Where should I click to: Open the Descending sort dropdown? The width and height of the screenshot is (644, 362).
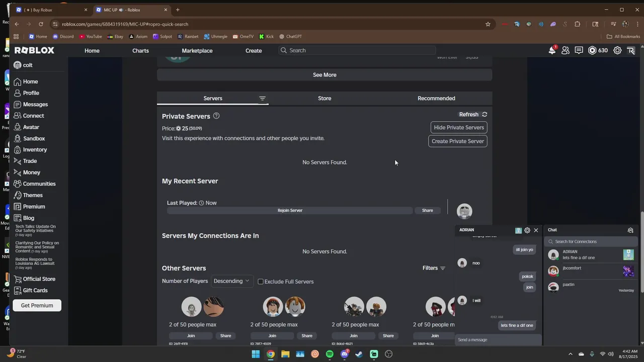tap(231, 281)
